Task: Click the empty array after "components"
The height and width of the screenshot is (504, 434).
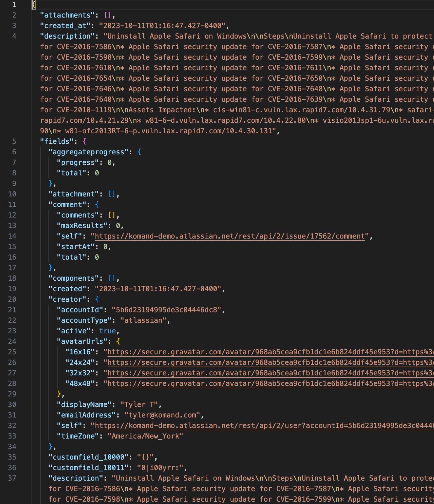Action: pyautogui.click(x=112, y=278)
